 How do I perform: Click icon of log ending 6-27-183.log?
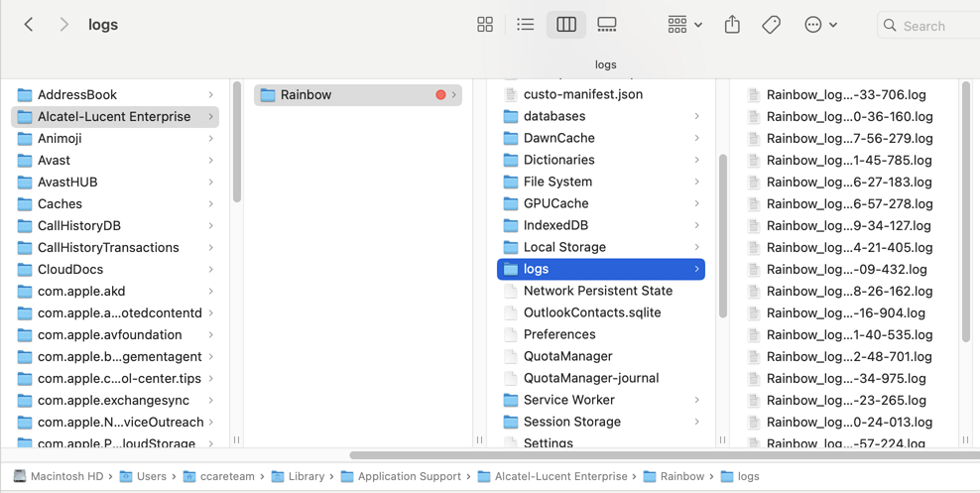(x=753, y=183)
